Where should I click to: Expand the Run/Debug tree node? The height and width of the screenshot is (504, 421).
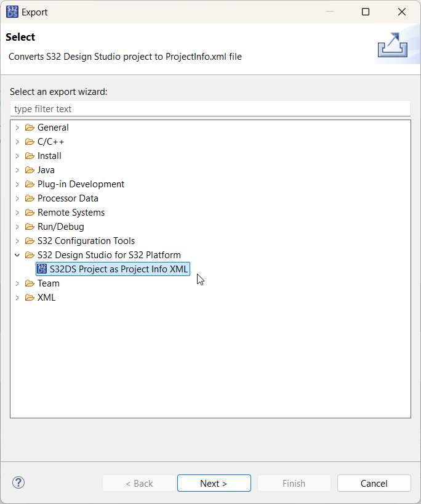pos(17,227)
